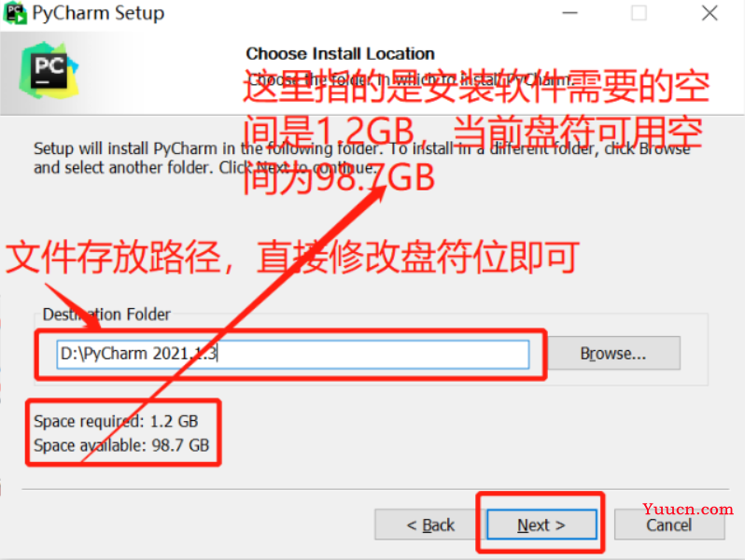745x560 pixels.
Task: Click the Space available 98.7 GB text
Action: click(x=121, y=445)
